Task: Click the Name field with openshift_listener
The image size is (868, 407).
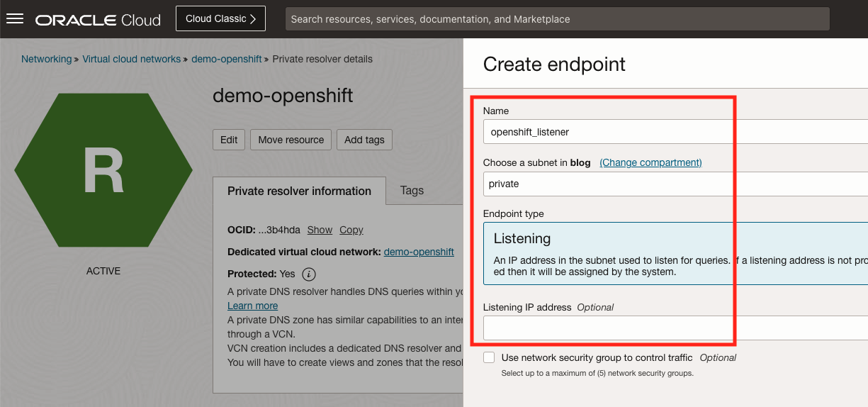Action: (675, 132)
